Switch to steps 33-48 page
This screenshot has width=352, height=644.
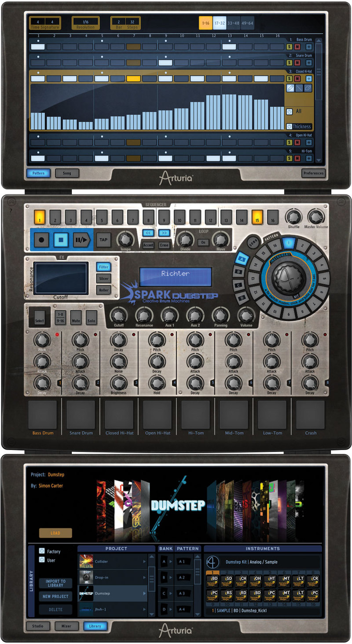[x=233, y=22]
